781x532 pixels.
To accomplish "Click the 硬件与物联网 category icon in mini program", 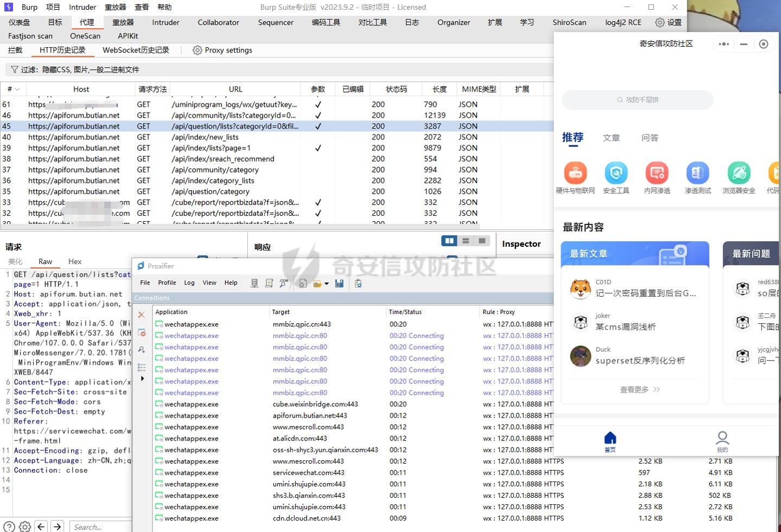I will coord(575,173).
